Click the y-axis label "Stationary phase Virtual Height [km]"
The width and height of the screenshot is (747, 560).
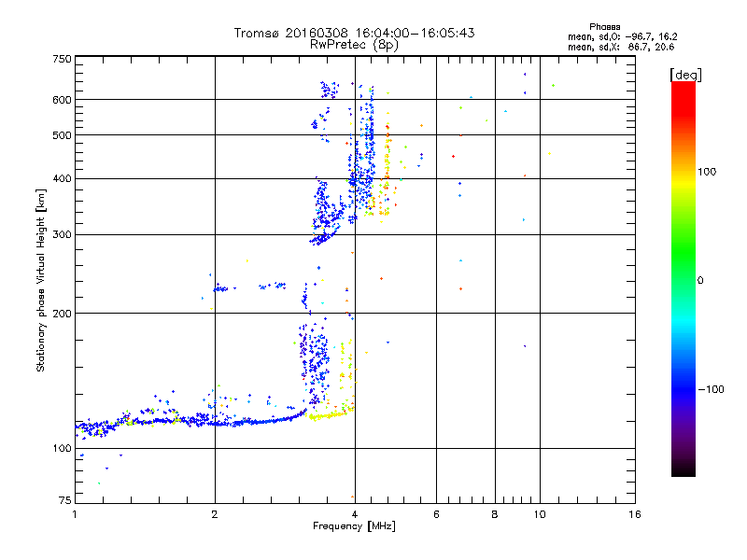click(41, 280)
